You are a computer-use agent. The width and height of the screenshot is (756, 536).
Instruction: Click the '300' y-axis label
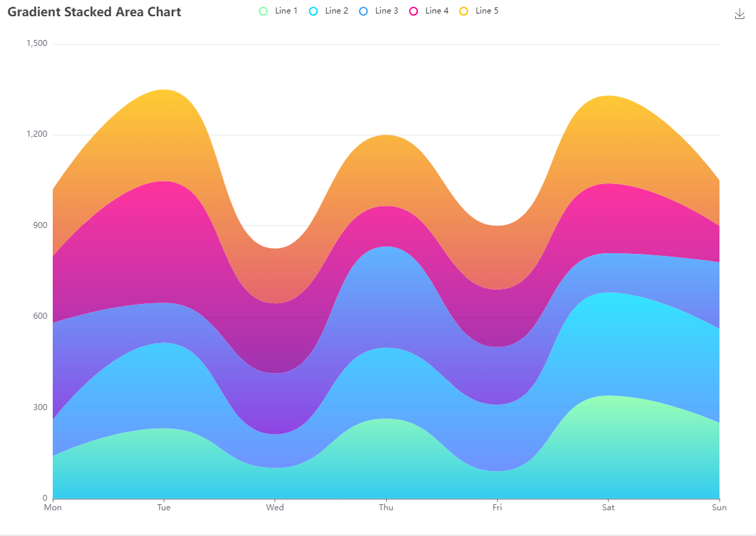tap(40, 407)
